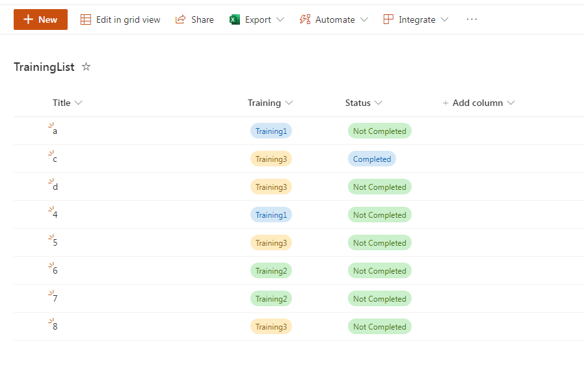584x392 pixels.
Task: Open the more options ellipsis
Action: (x=471, y=20)
